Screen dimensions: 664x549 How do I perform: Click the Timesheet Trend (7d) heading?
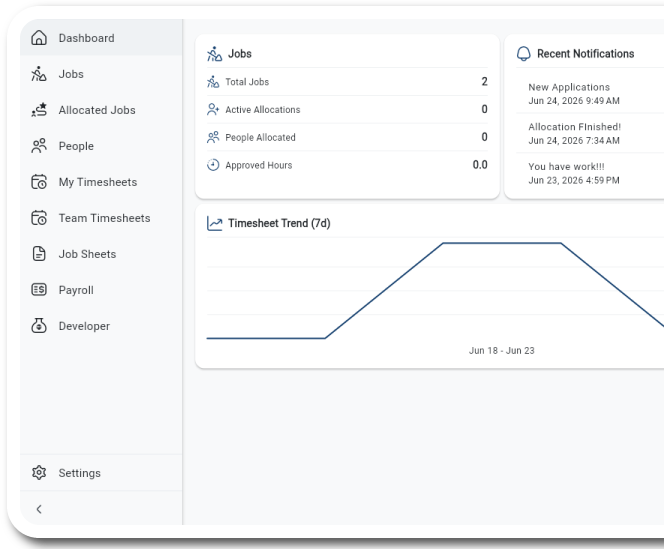pyautogui.click(x=279, y=223)
